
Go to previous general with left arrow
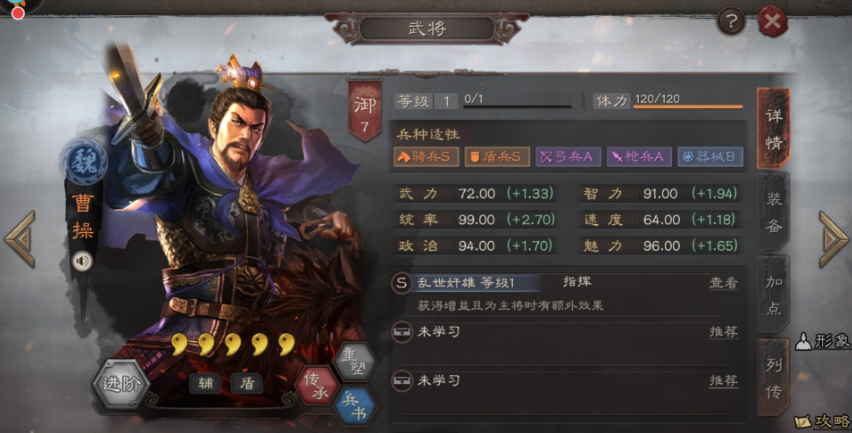coord(20,239)
